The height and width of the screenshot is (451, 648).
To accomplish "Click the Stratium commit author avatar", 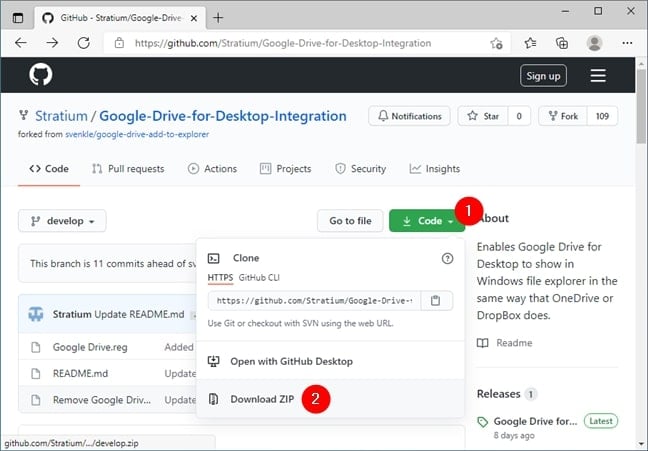I will pyautogui.click(x=36, y=315).
